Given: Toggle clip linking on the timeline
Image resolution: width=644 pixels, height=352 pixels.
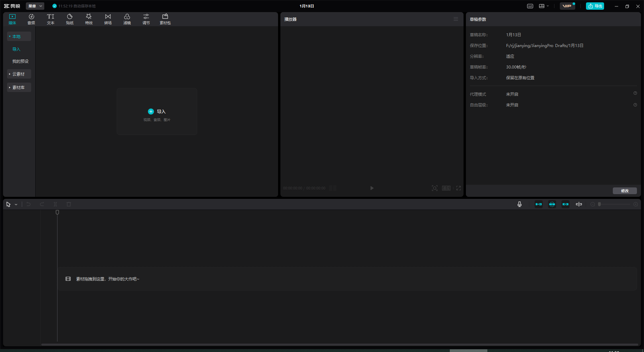Looking at the screenshot, I should pyautogui.click(x=566, y=204).
